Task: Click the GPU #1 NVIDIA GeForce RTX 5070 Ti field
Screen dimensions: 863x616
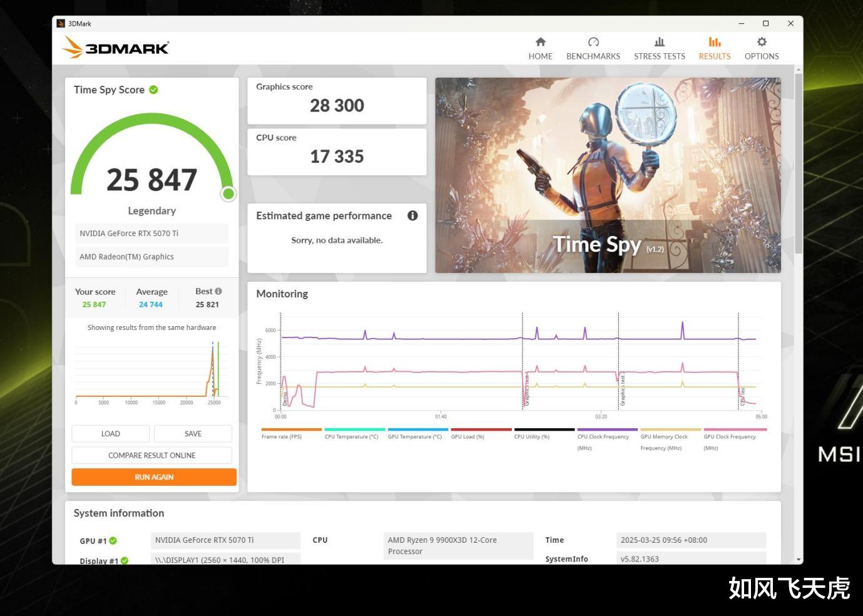Action: pyautogui.click(x=225, y=540)
